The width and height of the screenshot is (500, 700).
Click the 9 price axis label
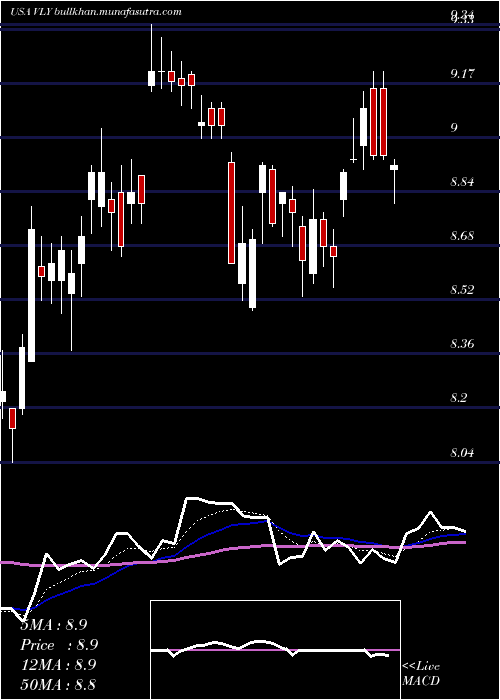click(x=454, y=128)
